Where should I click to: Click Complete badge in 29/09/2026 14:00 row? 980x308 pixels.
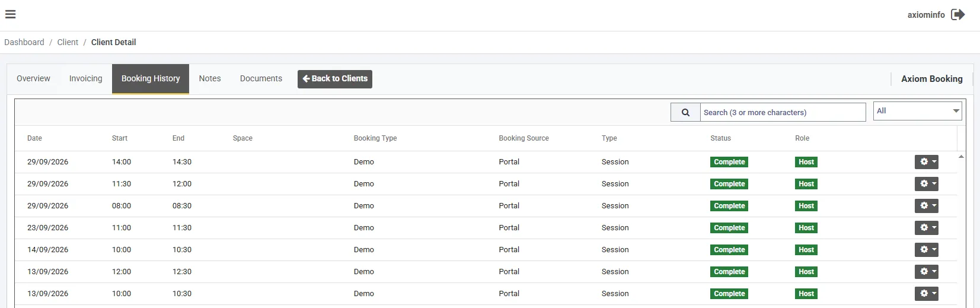tap(729, 162)
